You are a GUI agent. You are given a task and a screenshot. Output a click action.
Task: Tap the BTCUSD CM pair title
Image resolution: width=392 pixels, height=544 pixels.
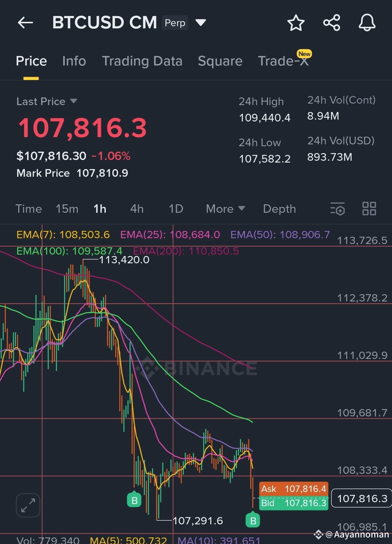105,23
